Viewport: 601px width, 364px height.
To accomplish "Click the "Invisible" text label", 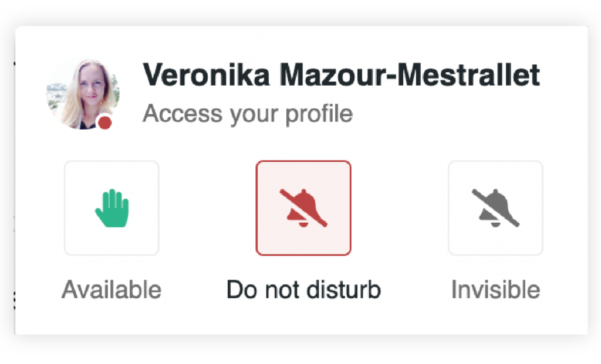I will (495, 290).
